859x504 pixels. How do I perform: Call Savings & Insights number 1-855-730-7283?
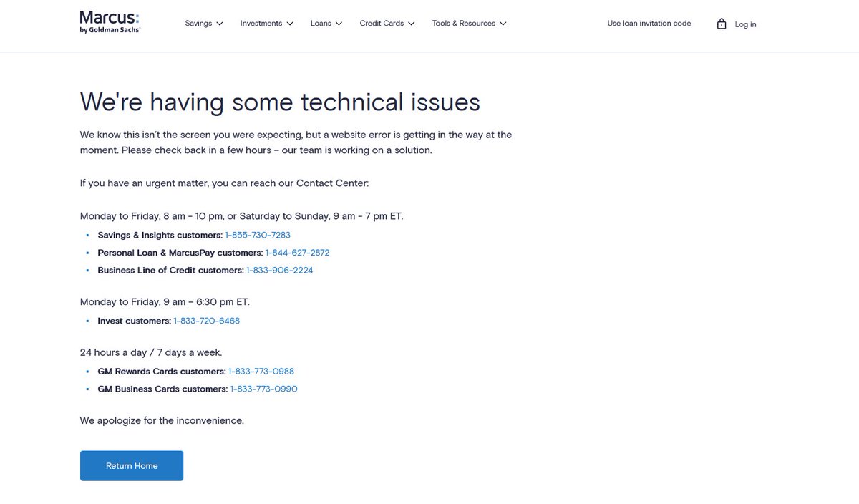click(258, 235)
